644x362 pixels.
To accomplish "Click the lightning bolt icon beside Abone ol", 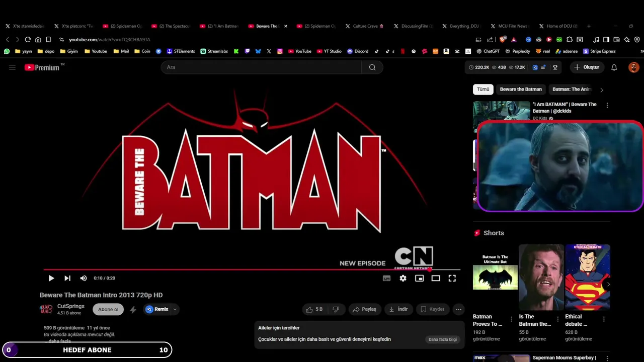I will (x=133, y=310).
